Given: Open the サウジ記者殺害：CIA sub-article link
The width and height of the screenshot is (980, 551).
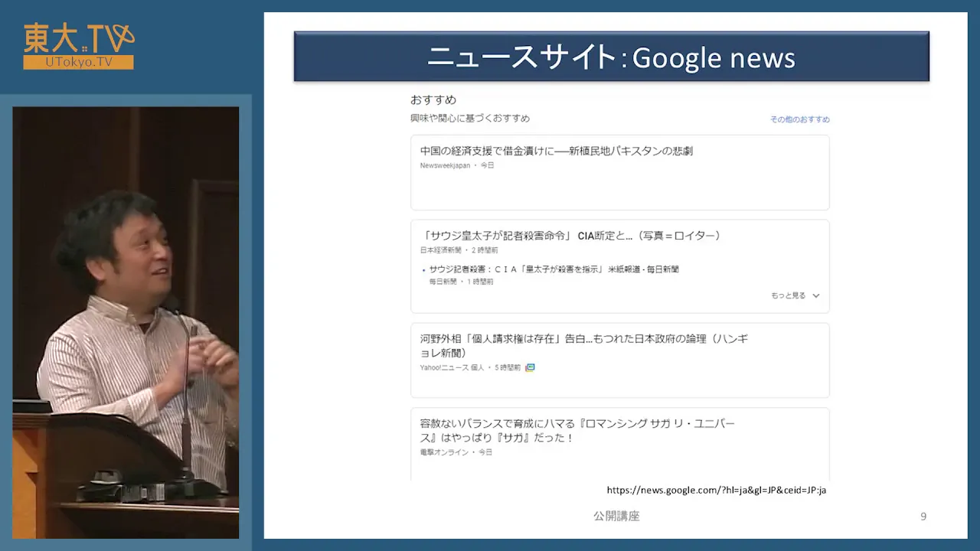Looking at the screenshot, I should pos(554,269).
